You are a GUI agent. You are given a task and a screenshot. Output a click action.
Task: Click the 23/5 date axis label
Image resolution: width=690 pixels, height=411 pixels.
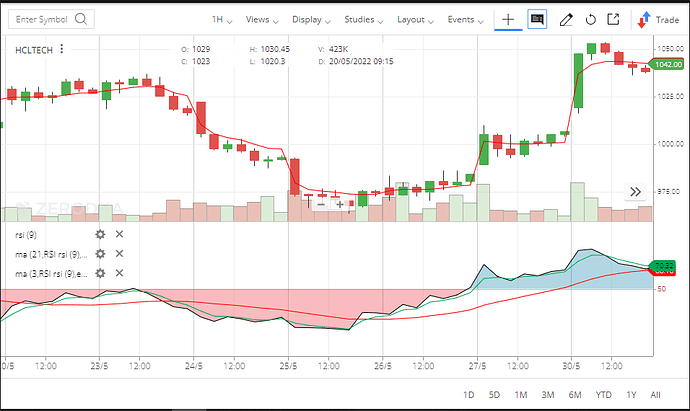[x=99, y=366]
